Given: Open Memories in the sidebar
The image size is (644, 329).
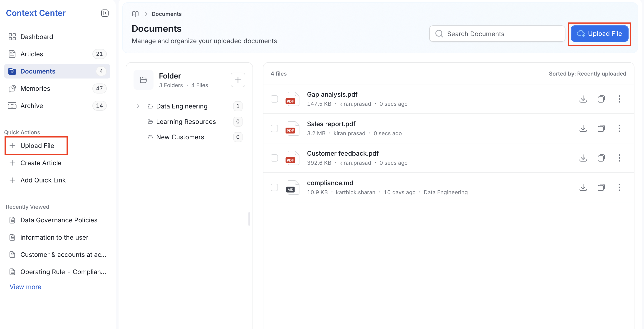Looking at the screenshot, I should (57, 88).
